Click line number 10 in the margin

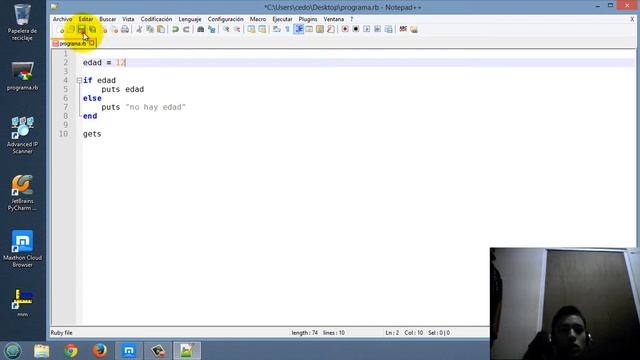tap(63, 134)
